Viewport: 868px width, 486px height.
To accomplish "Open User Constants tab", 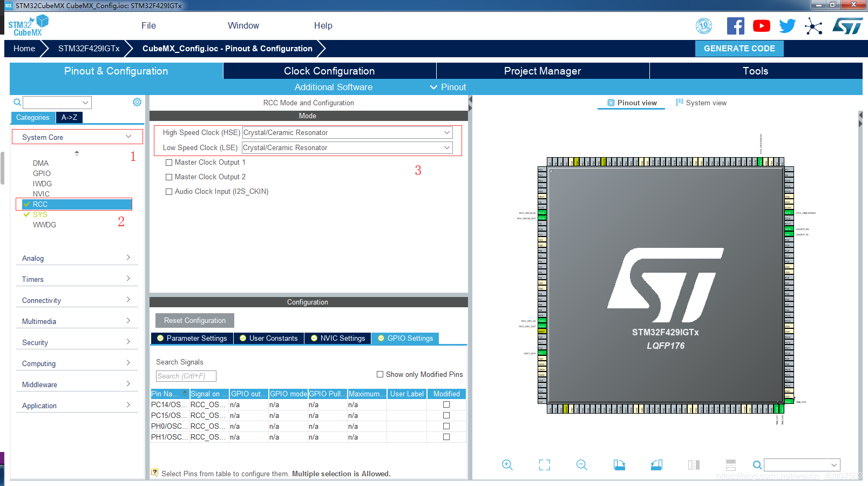I will point(269,338).
